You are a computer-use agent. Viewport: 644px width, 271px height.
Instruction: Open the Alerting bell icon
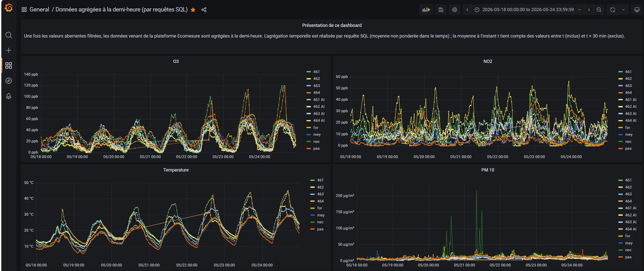pos(9,96)
